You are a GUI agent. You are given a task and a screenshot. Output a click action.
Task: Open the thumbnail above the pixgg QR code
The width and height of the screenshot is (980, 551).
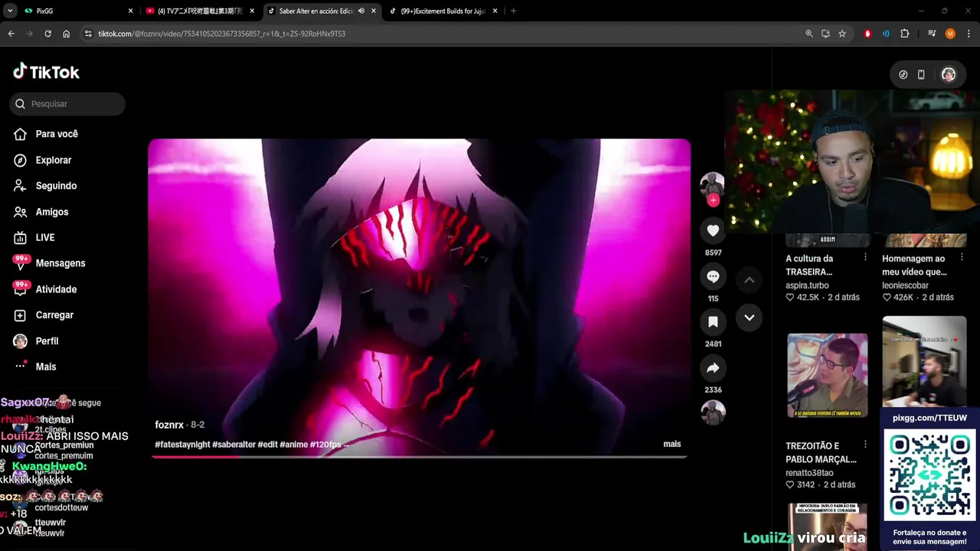(x=924, y=361)
